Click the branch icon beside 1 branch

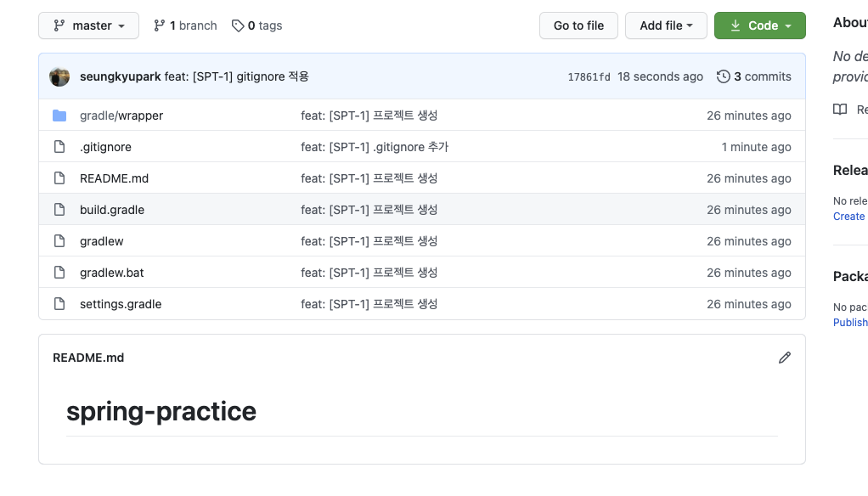(160, 25)
